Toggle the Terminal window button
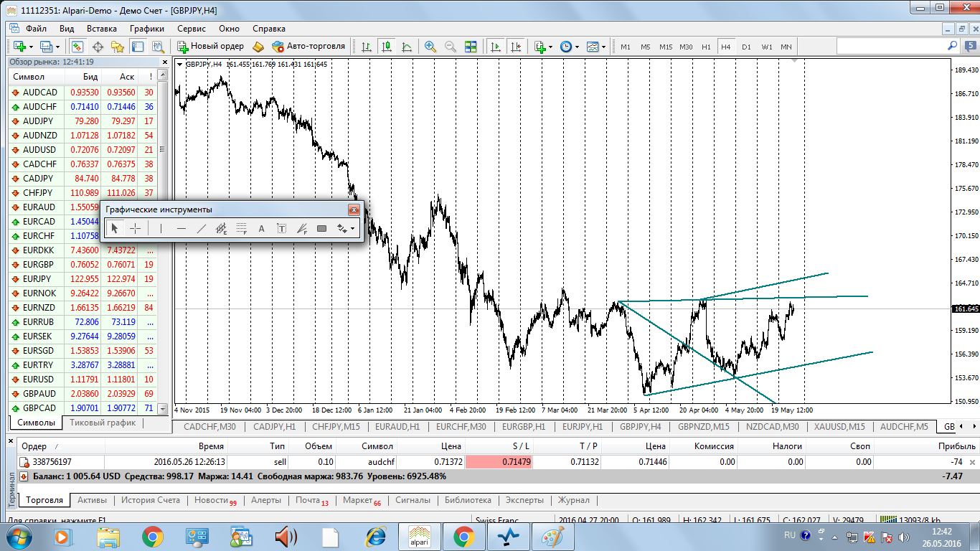 click(x=138, y=47)
